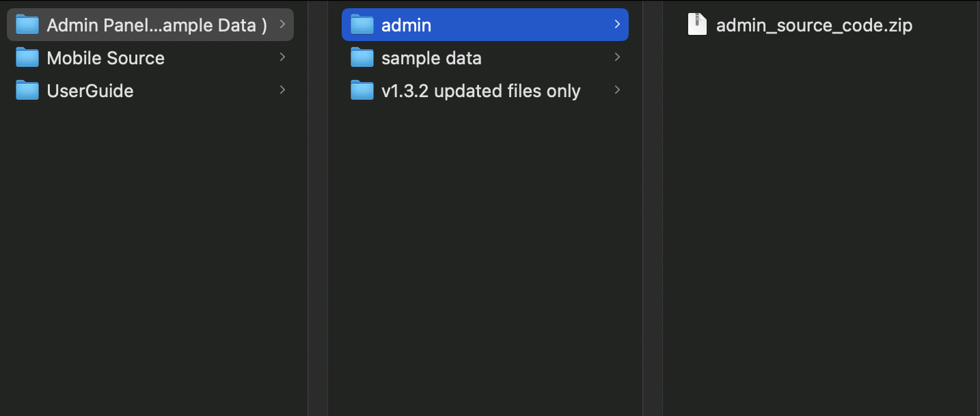Screen dimensions: 980x416
Task: Select the sample data folder name
Action: tap(431, 58)
